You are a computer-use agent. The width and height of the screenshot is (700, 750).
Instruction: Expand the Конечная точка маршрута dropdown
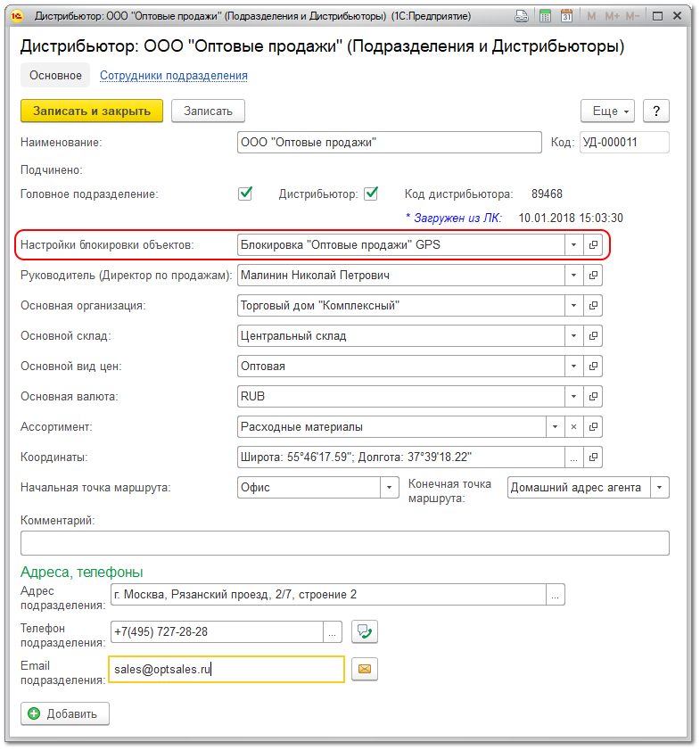pos(660,488)
